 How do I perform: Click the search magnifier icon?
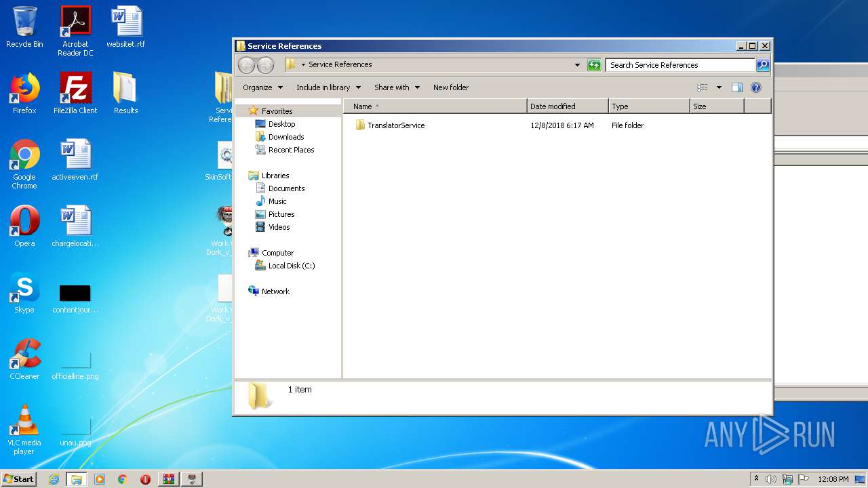pyautogui.click(x=763, y=65)
